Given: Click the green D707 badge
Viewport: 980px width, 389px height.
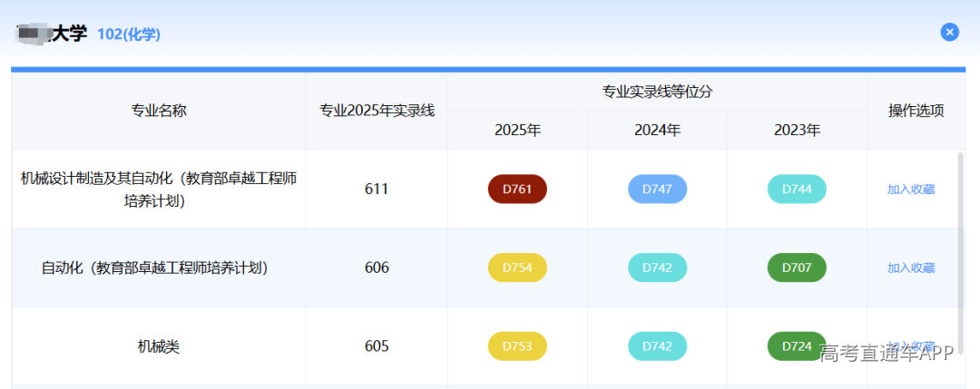Looking at the screenshot, I should pyautogui.click(x=797, y=267).
